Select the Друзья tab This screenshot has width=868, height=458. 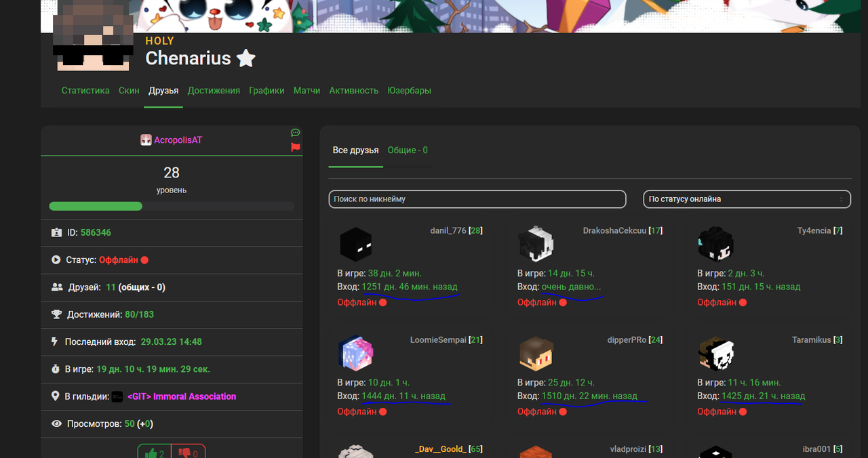(163, 90)
